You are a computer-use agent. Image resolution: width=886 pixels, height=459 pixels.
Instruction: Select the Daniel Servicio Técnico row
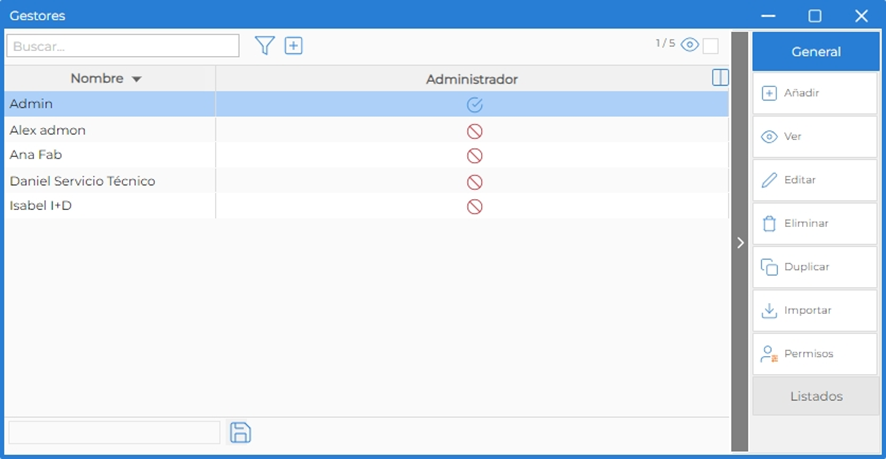[367, 181]
